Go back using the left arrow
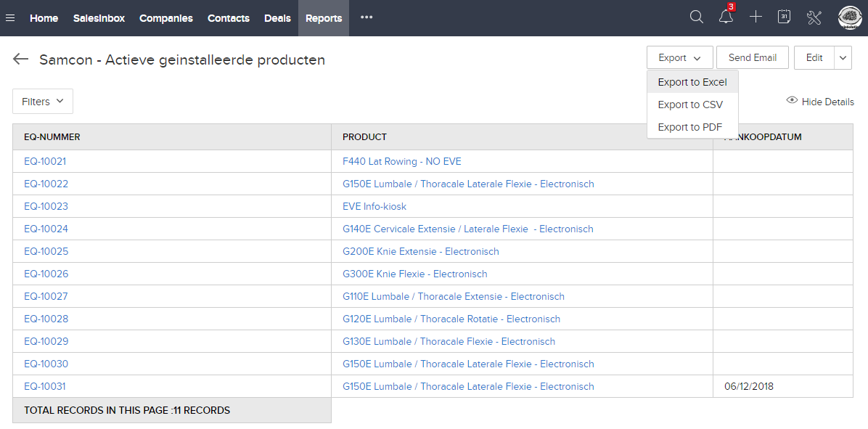 tap(20, 60)
